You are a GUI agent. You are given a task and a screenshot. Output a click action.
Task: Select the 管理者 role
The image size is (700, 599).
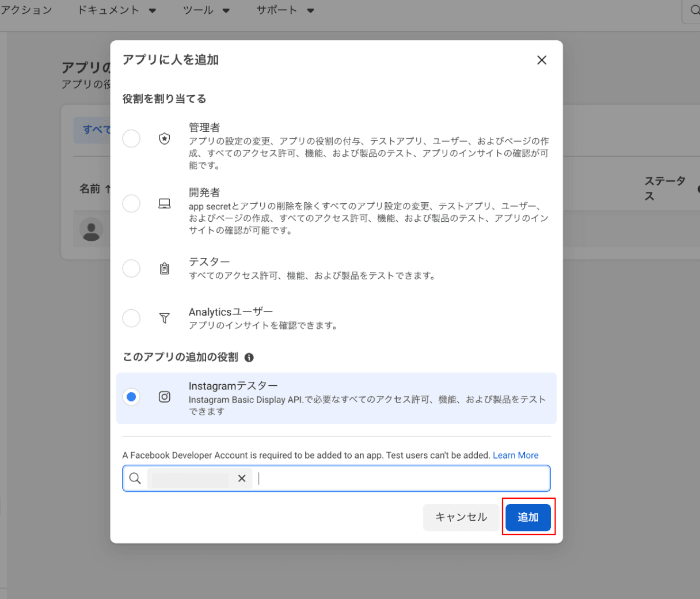point(131,138)
